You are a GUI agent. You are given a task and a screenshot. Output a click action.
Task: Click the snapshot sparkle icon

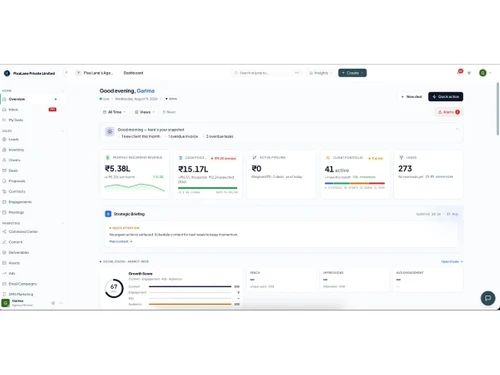click(x=109, y=132)
